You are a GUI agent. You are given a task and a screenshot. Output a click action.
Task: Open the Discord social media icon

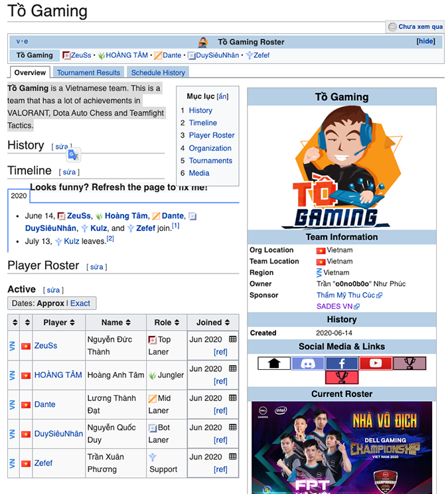coord(308,363)
